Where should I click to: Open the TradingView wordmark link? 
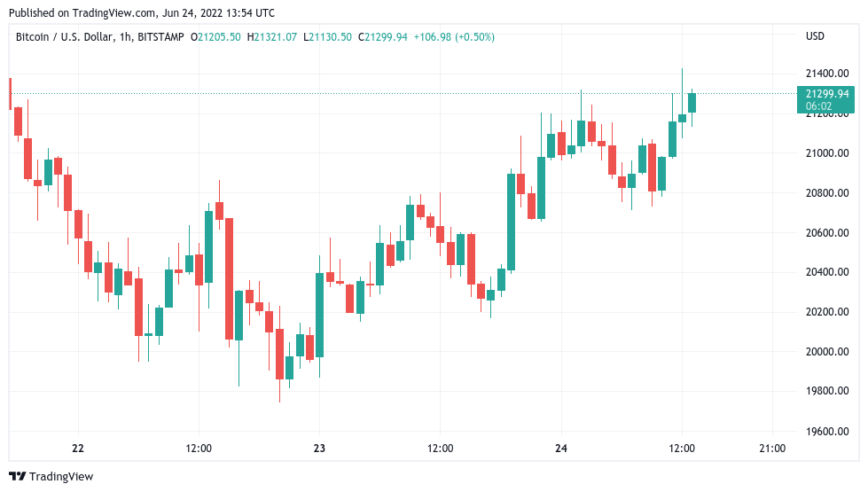(x=61, y=477)
